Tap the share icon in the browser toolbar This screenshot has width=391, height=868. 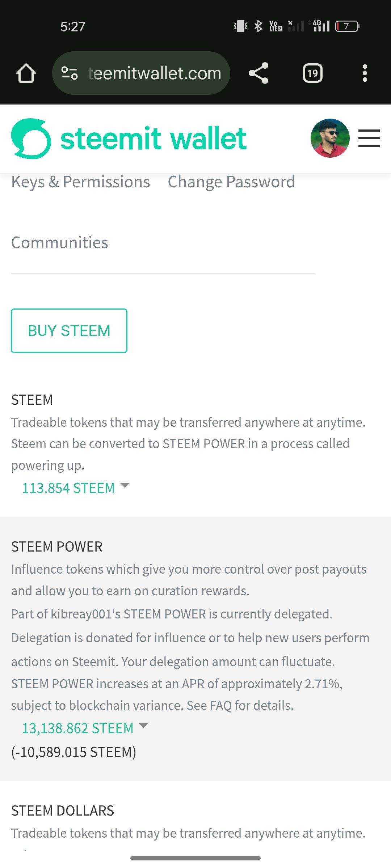[258, 73]
